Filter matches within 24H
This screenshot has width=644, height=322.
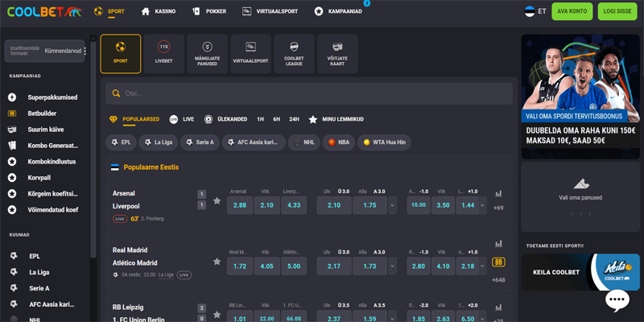[294, 119]
